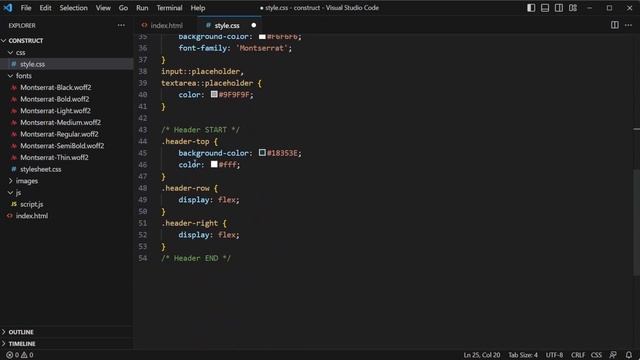The width and height of the screenshot is (640, 360).
Task: Click Ln 25, Col 20 status entry
Action: coord(482,355)
